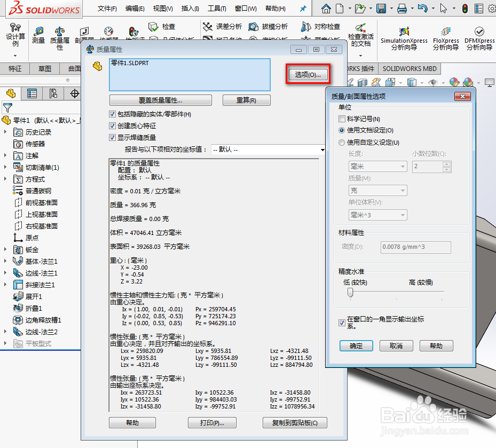
Task: Open the per unit volume (毫米^3) dropdown
Action: (377, 215)
